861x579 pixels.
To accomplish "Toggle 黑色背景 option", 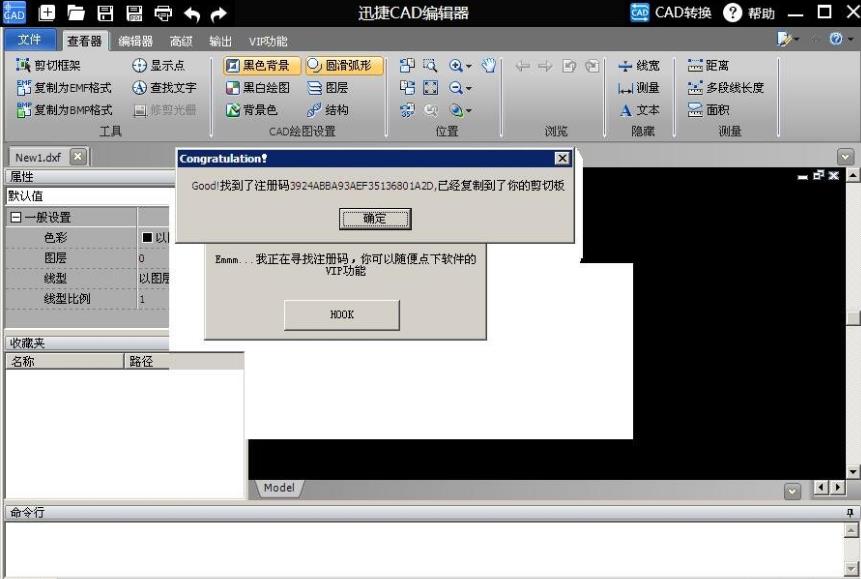I will (x=261, y=65).
